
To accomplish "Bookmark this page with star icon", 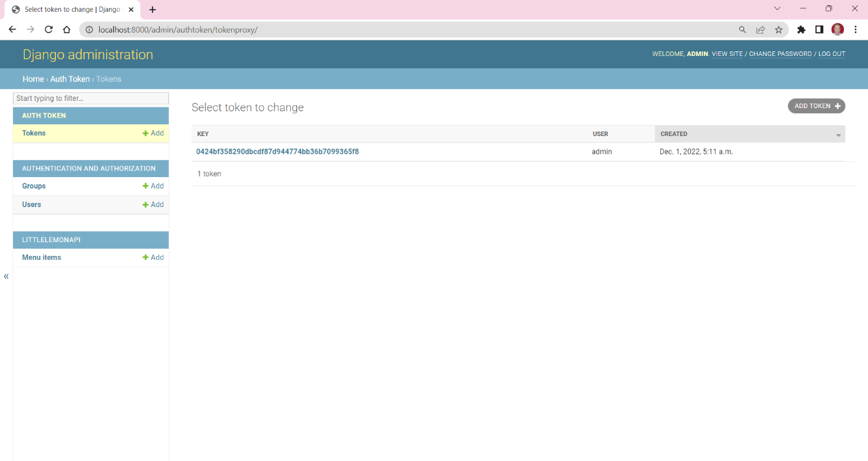I will (x=779, y=29).
